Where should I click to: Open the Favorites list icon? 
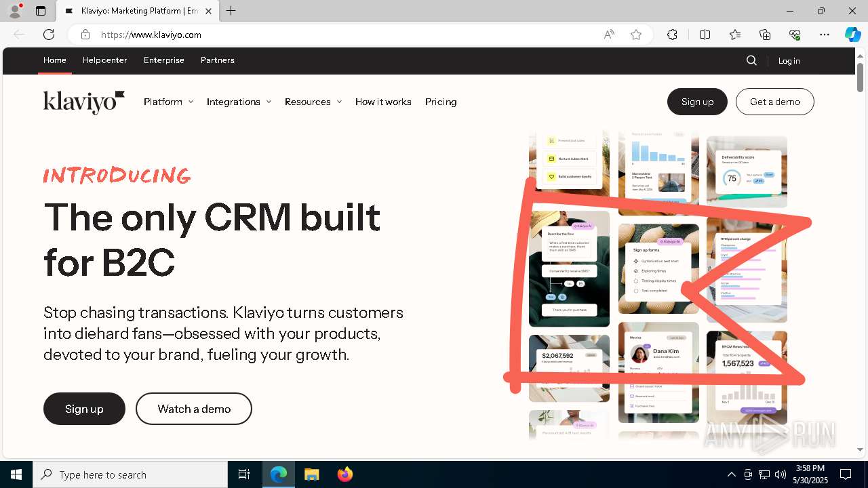[x=735, y=35]
